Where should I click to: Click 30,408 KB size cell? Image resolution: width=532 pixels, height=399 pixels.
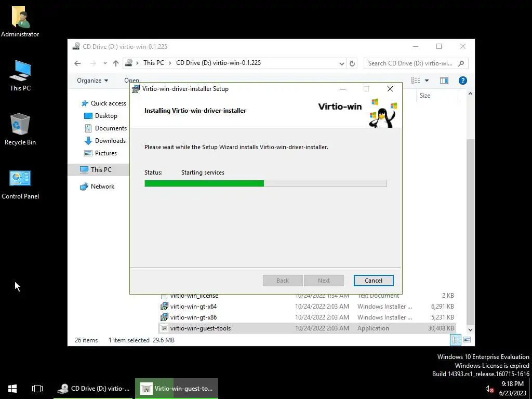(x=441, y=328)
